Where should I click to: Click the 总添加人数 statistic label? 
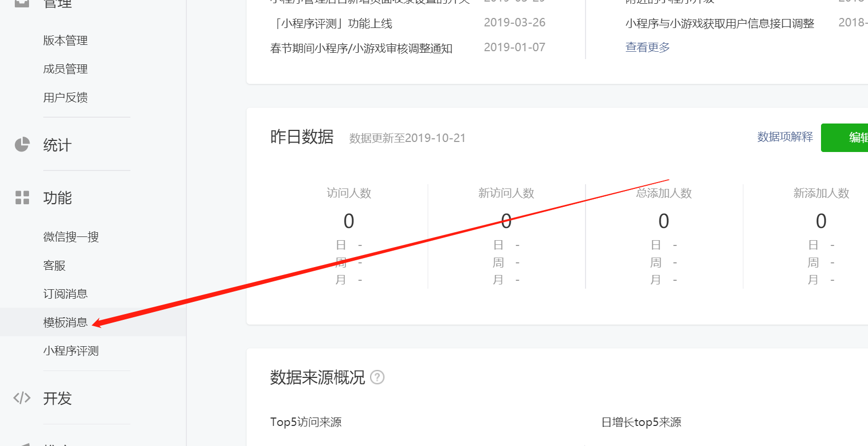pyautogui.click(x=664, y=193)
